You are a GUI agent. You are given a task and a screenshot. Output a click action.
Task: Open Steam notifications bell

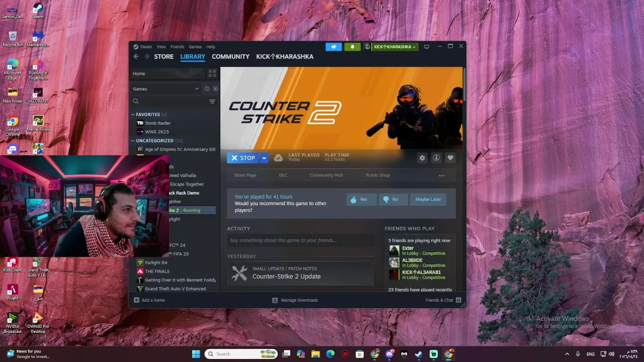pos(352,47)
